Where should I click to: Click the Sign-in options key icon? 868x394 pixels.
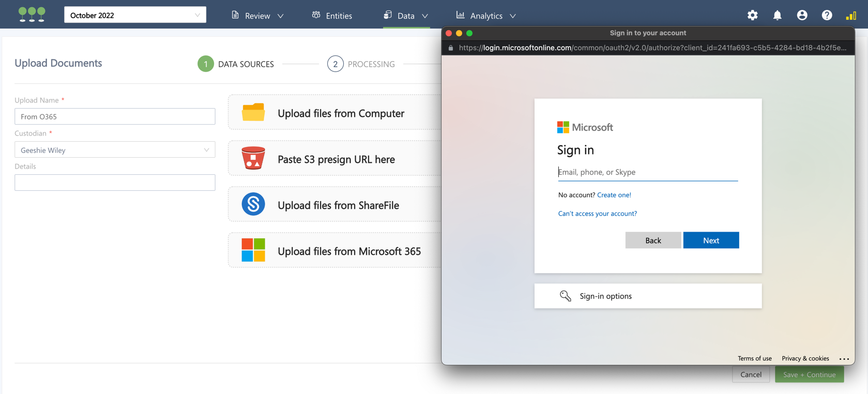pos(565,296)
